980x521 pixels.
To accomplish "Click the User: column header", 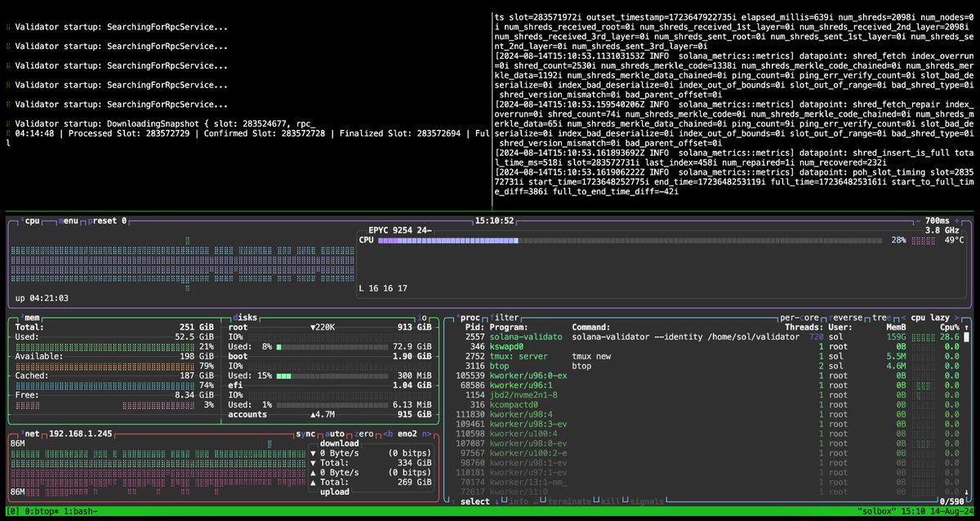I will tap(841, 327).
